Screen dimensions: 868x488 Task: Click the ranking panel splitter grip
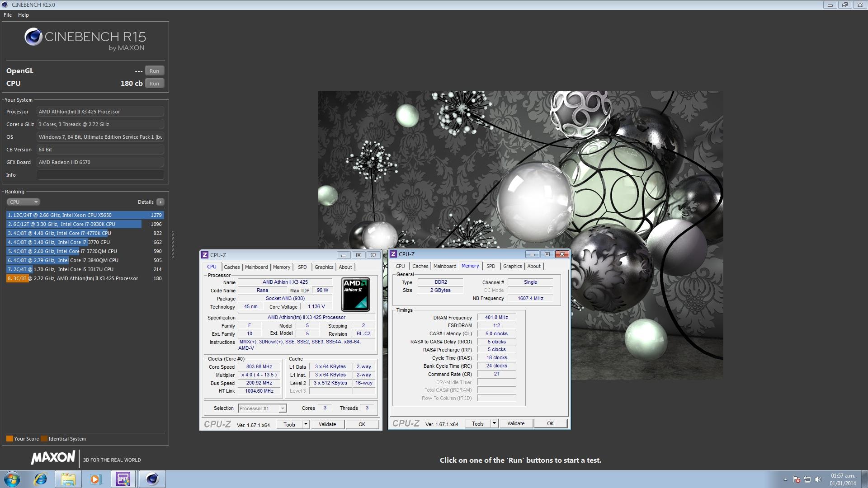point(173,245)
